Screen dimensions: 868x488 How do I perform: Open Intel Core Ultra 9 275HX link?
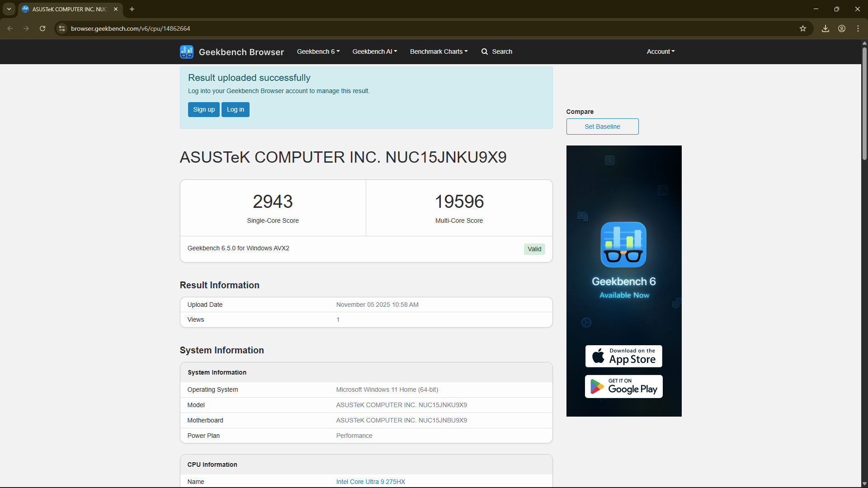coord(370,482)
